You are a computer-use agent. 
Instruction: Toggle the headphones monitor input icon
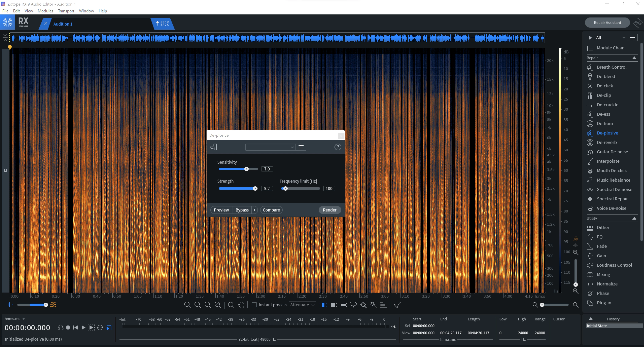[x=60, y=327]
